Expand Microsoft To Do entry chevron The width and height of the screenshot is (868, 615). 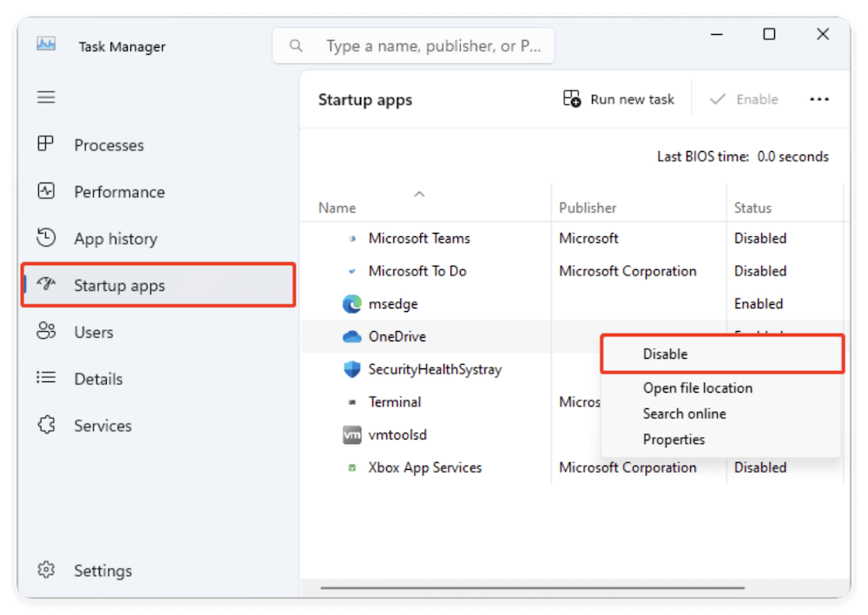(353, 271)
